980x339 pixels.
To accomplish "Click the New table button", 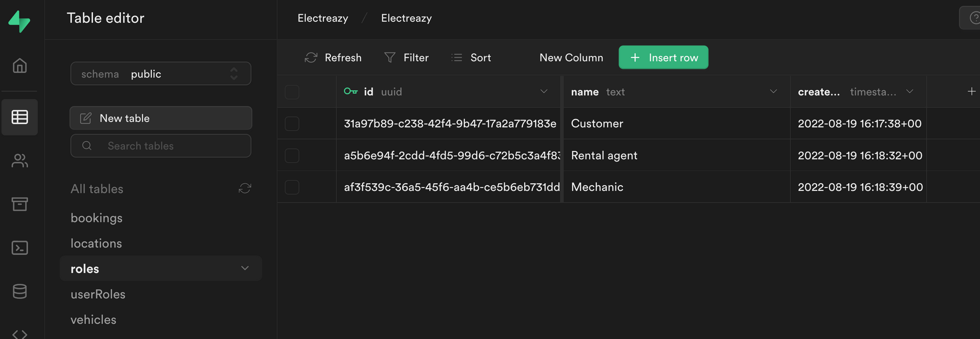I will pos(161,118).
